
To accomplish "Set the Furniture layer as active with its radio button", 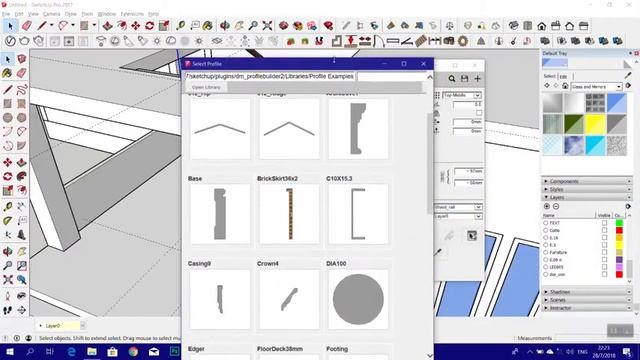I will pos(546,252).
